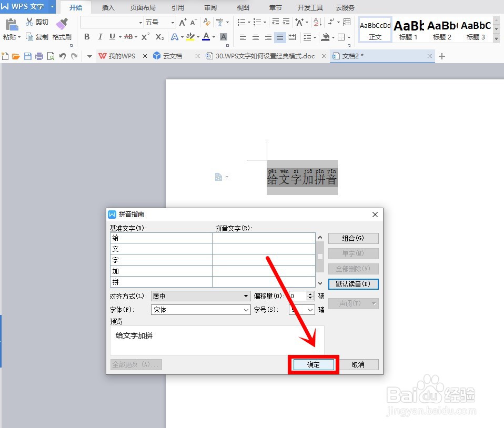Open the 字号(S) dropdown

pyautogui.click(x=310, y=310)
